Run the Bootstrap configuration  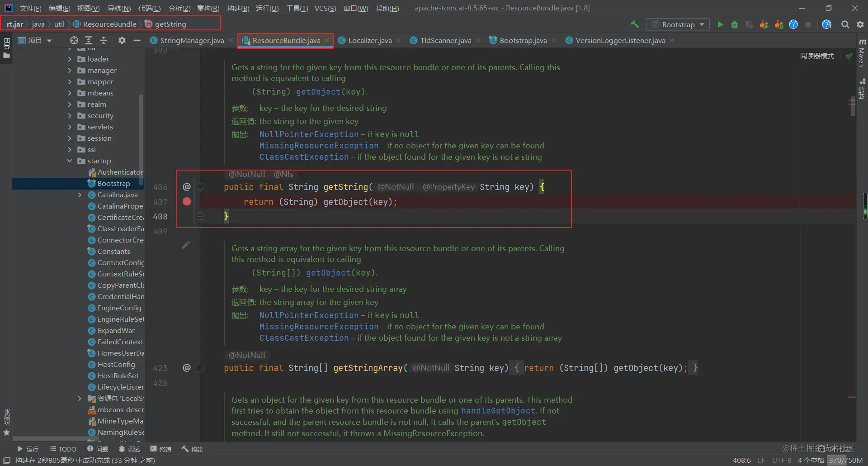click(x=720, y=24)
